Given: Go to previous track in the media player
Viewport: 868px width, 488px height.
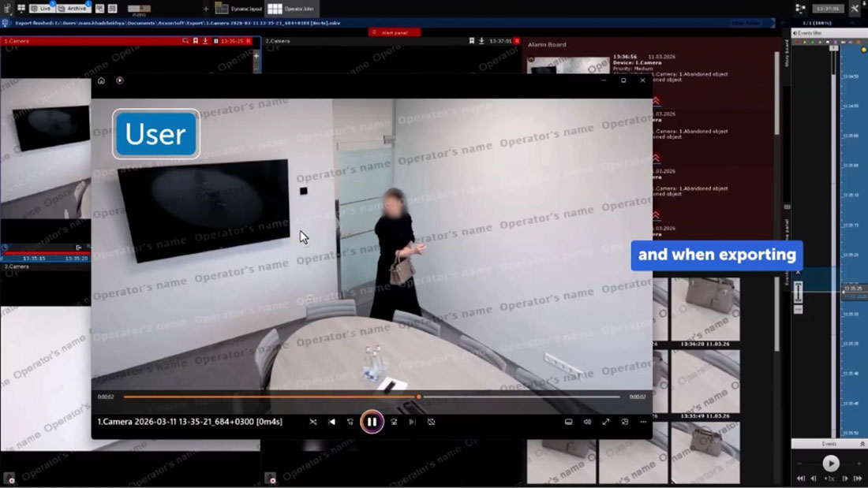Looking at the screenshot, I should pos(331,422).
